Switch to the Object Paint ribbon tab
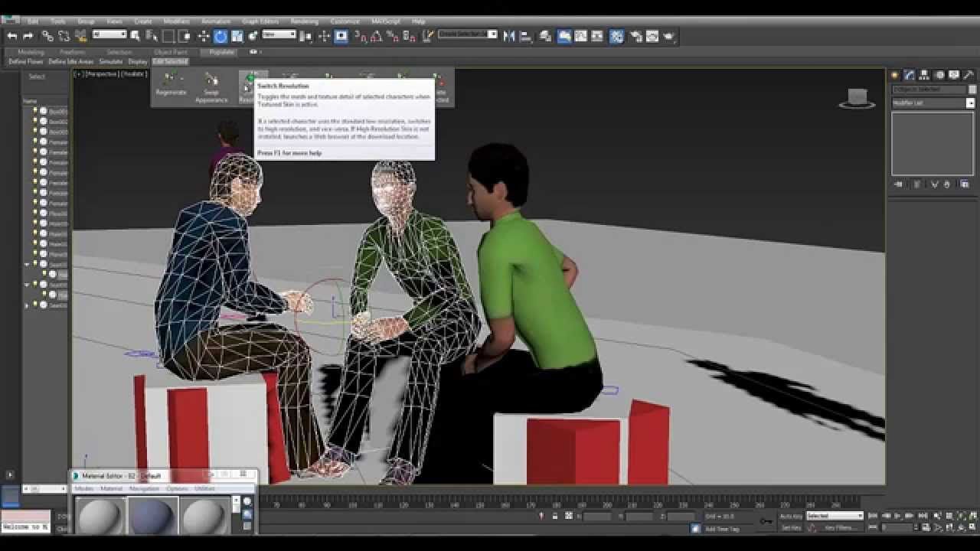980x551 pixels. [170, 52]
